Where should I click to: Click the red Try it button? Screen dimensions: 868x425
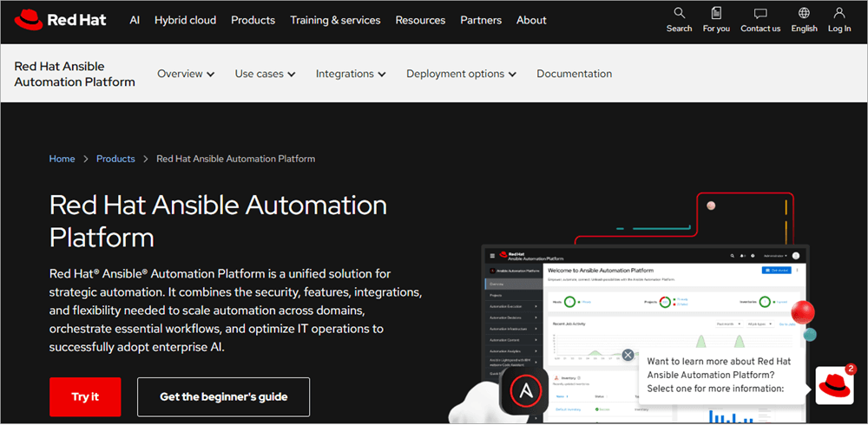85,396
